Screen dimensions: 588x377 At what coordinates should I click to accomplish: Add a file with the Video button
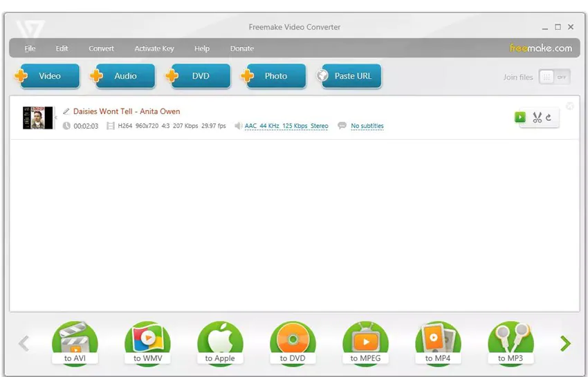point(47,76)
